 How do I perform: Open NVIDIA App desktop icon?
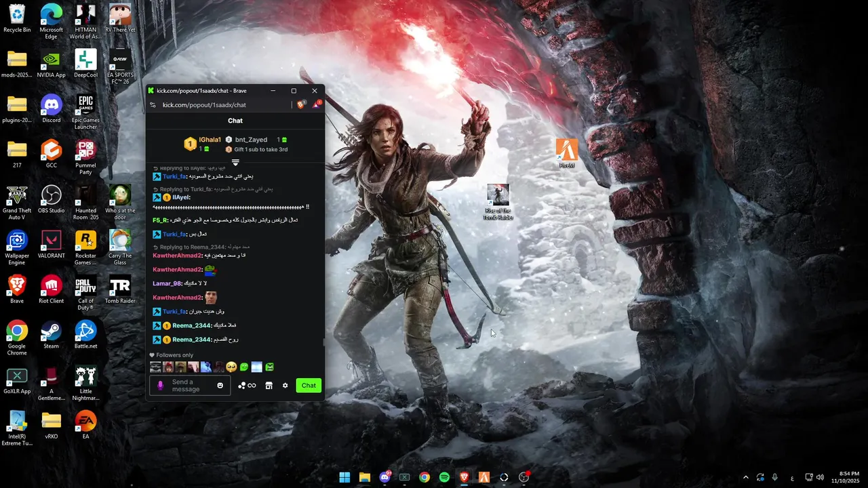pos(52,64)
